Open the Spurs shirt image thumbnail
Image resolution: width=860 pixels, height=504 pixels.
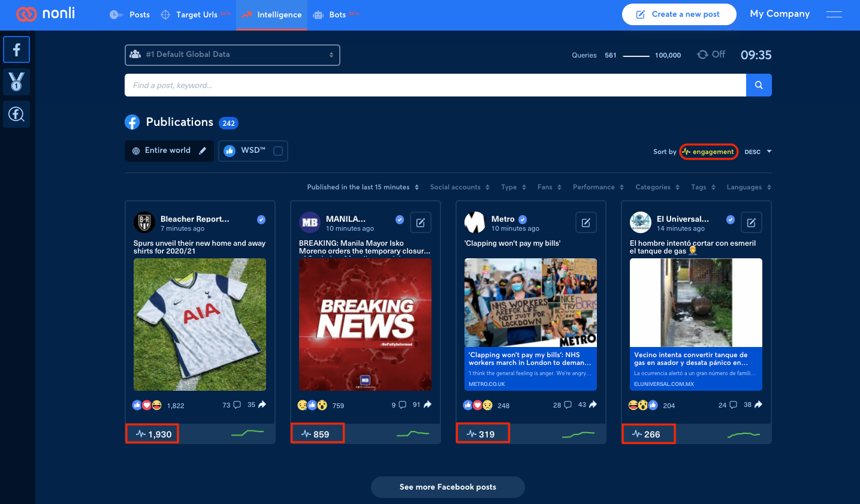pyautogui.click(x=200, y=325)
